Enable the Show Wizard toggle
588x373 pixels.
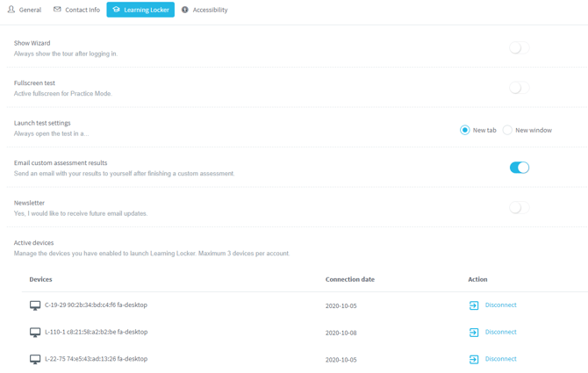point(520,48)
